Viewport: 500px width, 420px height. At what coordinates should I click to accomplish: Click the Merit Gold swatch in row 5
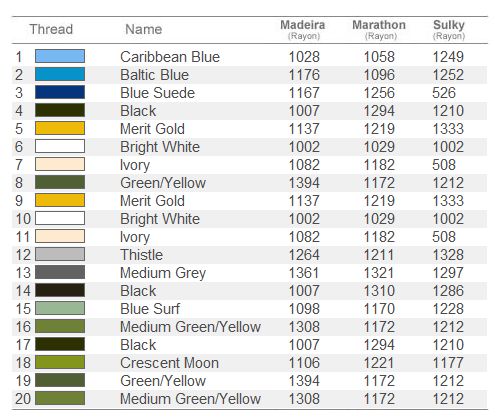point(60,128)
